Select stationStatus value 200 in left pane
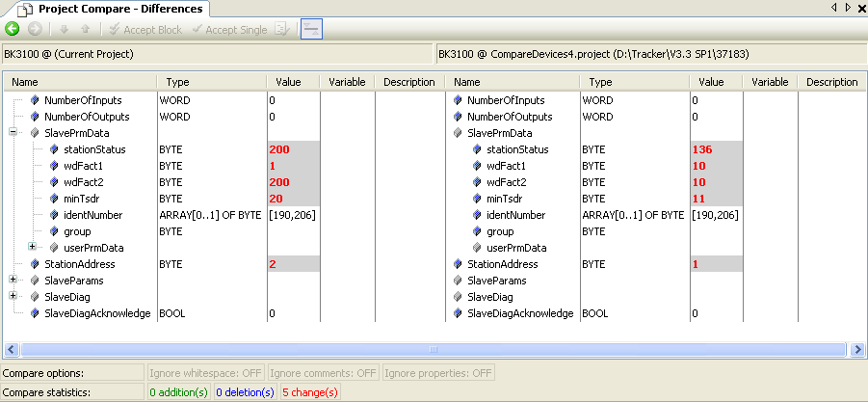868x402 pixels. coord(294,149)
